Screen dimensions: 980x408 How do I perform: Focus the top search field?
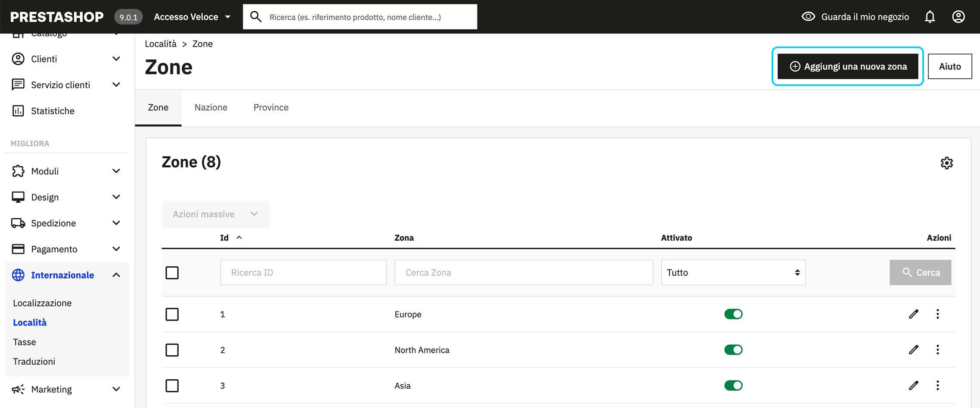pos(360,17)
